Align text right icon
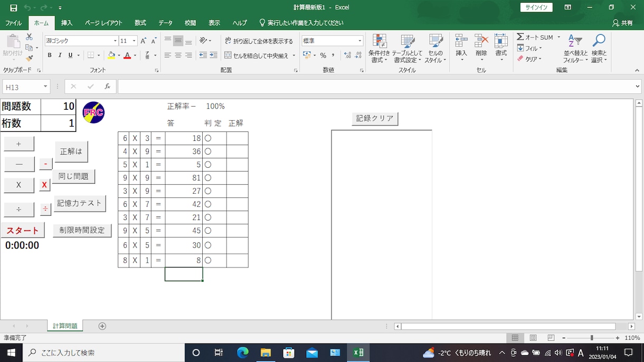Screen dimensions: 644x362 coord(188,55)
